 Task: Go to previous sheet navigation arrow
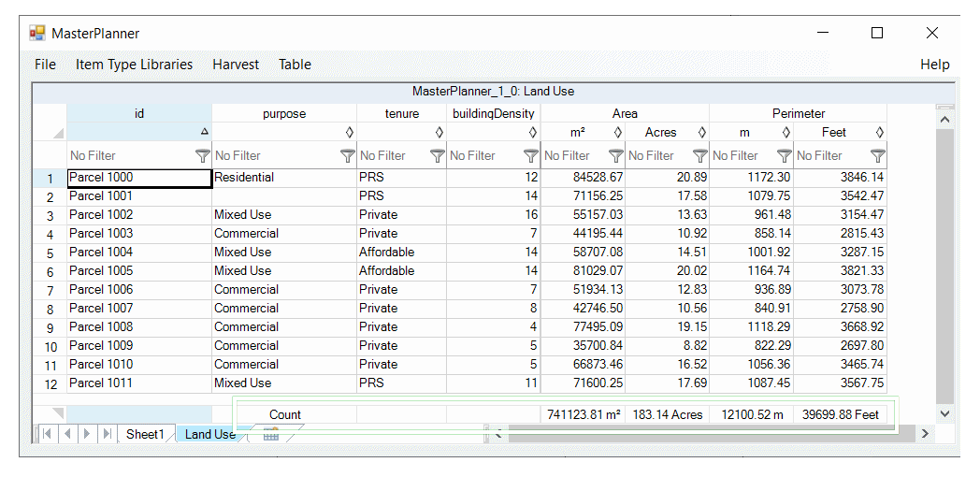(x=67, y=433)
